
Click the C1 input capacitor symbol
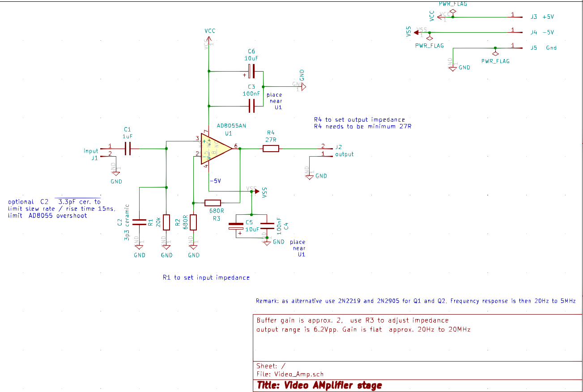(x=128, y=148)
